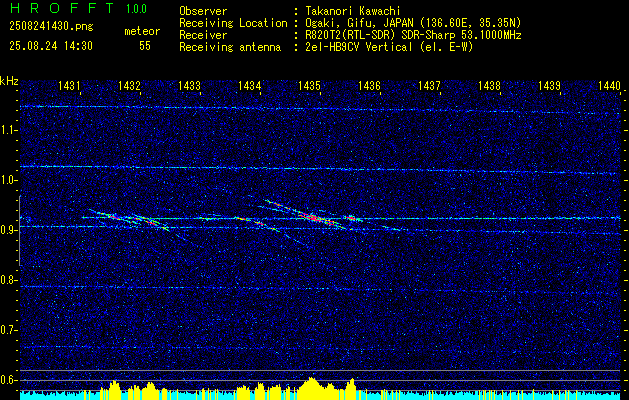Image resolution: width=629 pixels, height=400 pixels.
Task: Click frequency axis label 0.6
Action: pyautogui.click(x=8, y=380)
